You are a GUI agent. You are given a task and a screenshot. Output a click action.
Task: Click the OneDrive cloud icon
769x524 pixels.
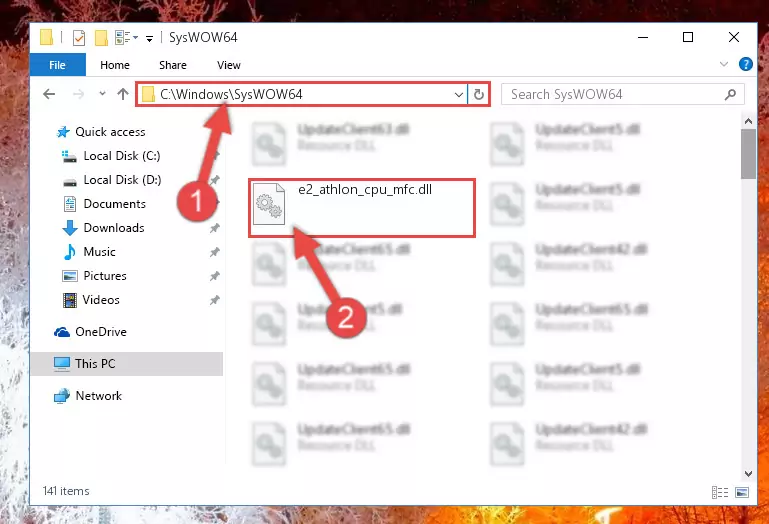pyautogui.click(x=62, y=332)
